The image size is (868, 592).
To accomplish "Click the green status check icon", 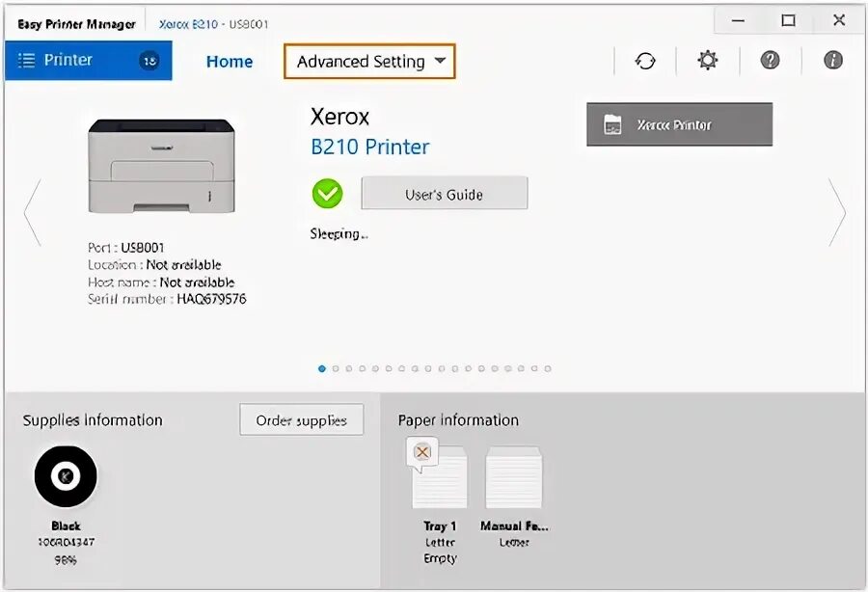I will pos(327,194).
